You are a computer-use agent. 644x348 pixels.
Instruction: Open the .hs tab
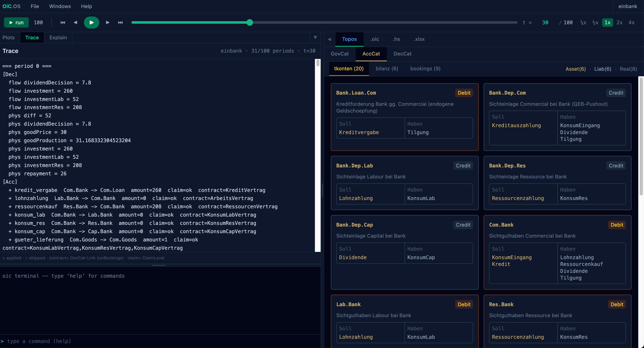pyautogui.click(x=396, y=39)
